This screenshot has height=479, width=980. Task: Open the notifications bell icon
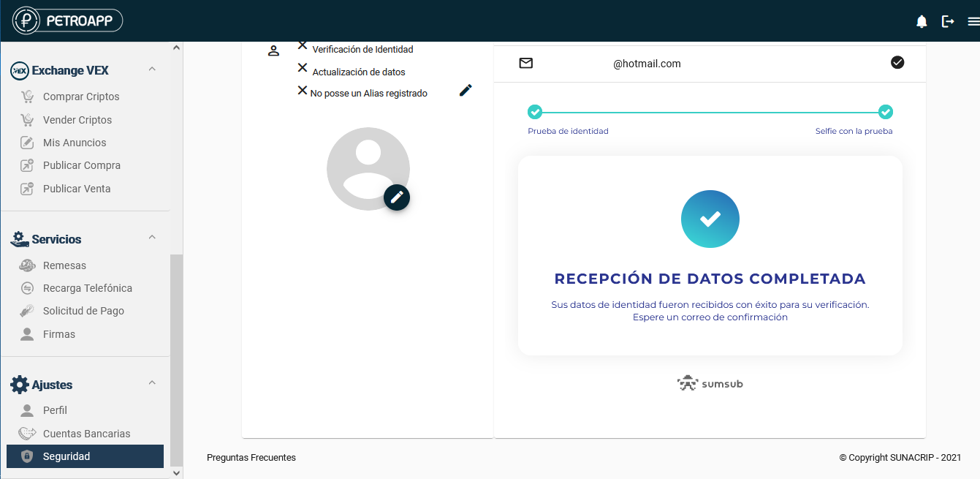point(922,21)
